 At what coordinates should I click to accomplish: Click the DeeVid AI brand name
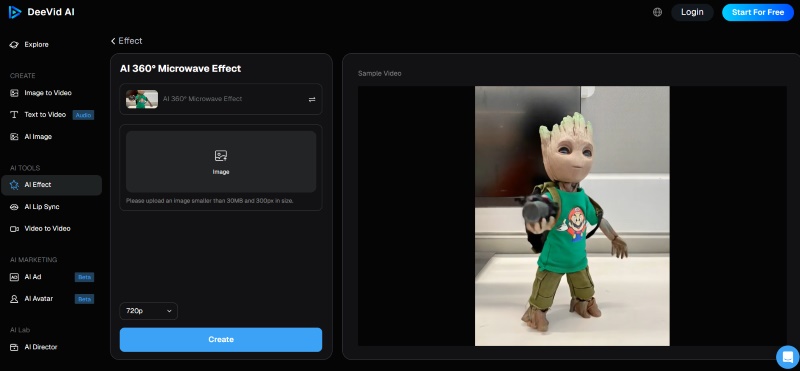(51, 12)
